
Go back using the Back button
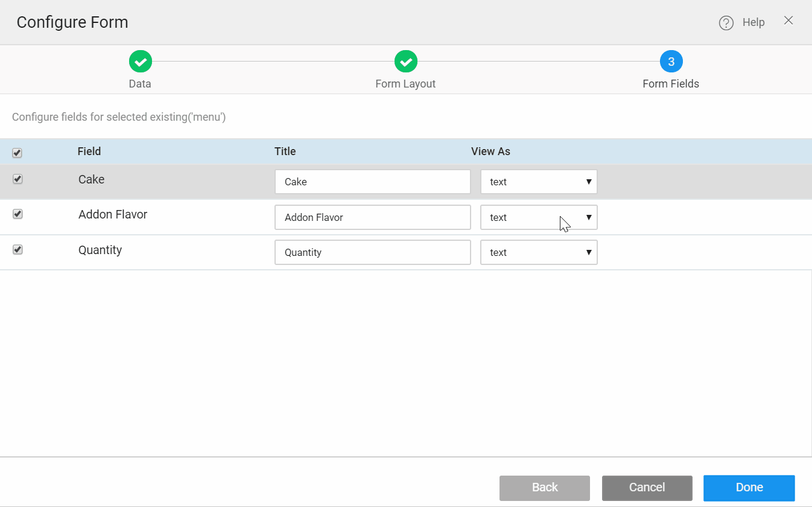[x=544, y=488]
